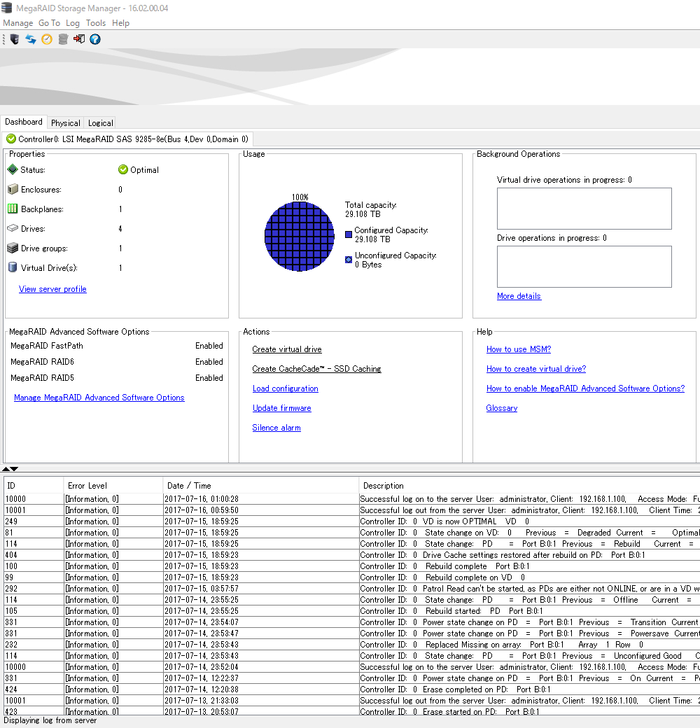Open the Log menu
This screenshot has height=728, width=700.
(72, 22)
